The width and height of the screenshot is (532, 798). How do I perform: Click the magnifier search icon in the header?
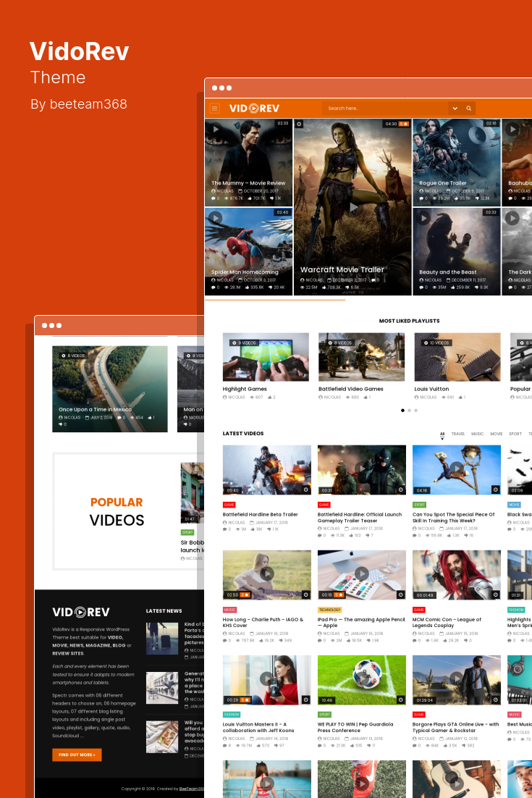coord(468,109)
